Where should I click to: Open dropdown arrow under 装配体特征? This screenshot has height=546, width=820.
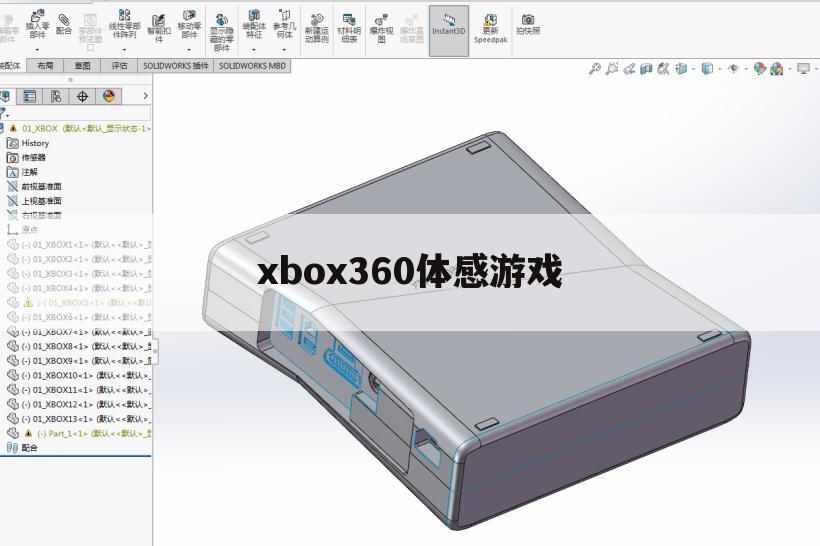(254, 50)
